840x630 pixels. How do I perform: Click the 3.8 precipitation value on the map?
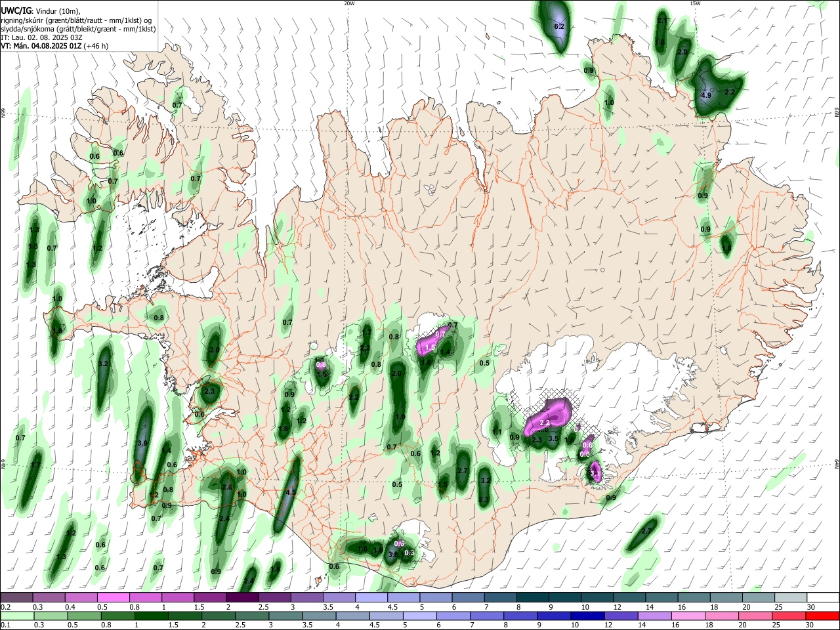click(x=393, y=555)
